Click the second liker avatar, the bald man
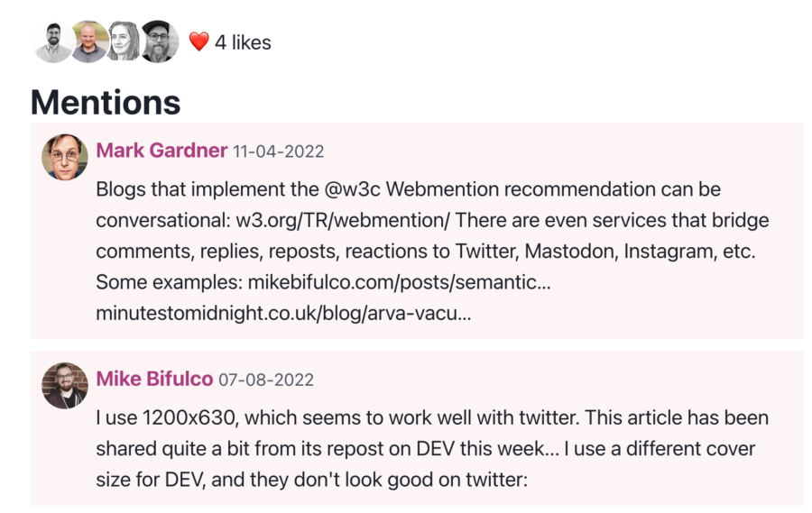This screenshot has width=812, height=513. [89, 42]
